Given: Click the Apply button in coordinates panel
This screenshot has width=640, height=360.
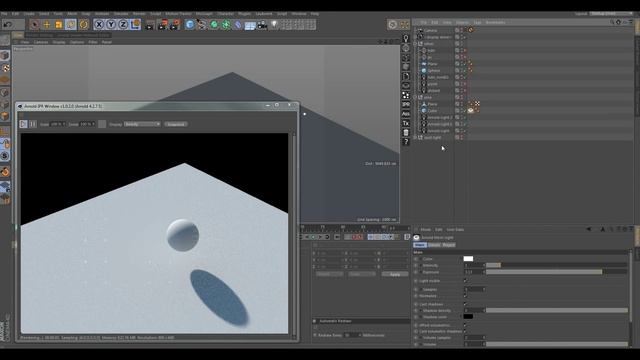Looking at the screenshot, I should pos(395,274).
